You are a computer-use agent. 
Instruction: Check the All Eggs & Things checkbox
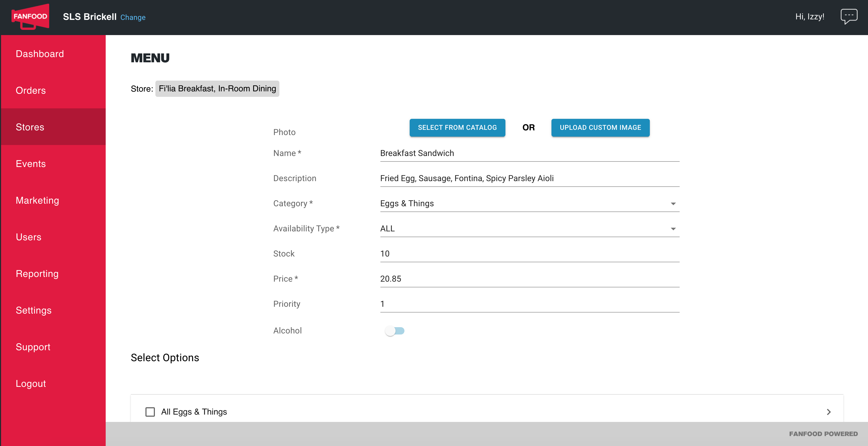coord(150,412)
